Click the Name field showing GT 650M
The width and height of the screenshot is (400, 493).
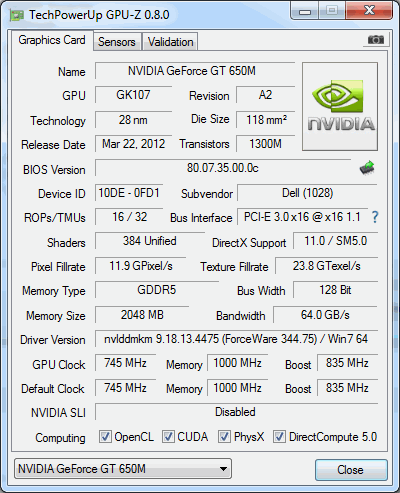point(195,71)
